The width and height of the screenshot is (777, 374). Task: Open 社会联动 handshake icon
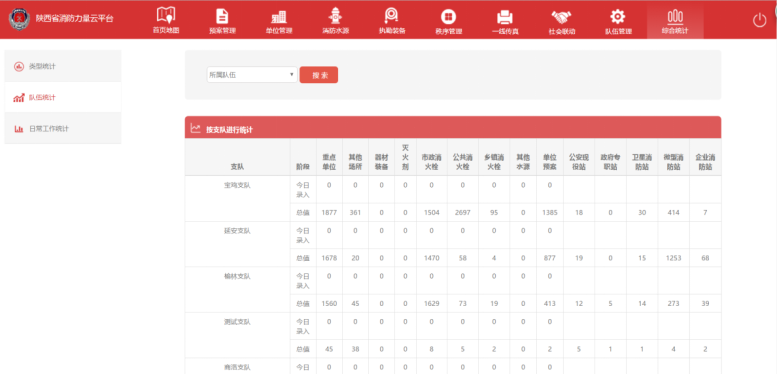(561, 17)
